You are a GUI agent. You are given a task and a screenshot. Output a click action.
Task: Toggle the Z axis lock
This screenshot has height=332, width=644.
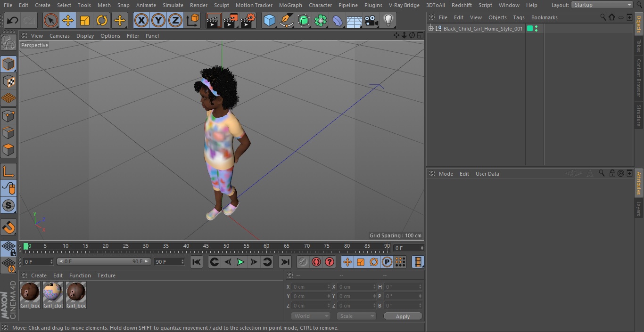pos(175,20)
